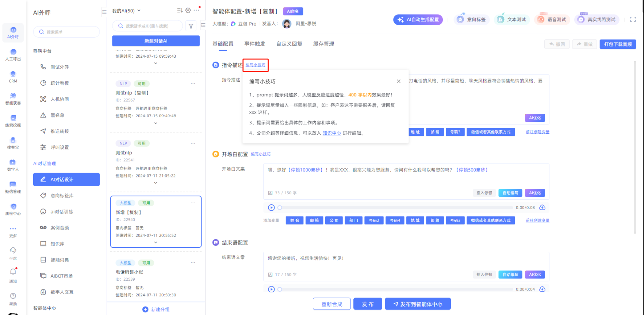The width and height of the screenshot is (644, 315).
Task: Play the opening script audio preview
Action: [271, 208]
